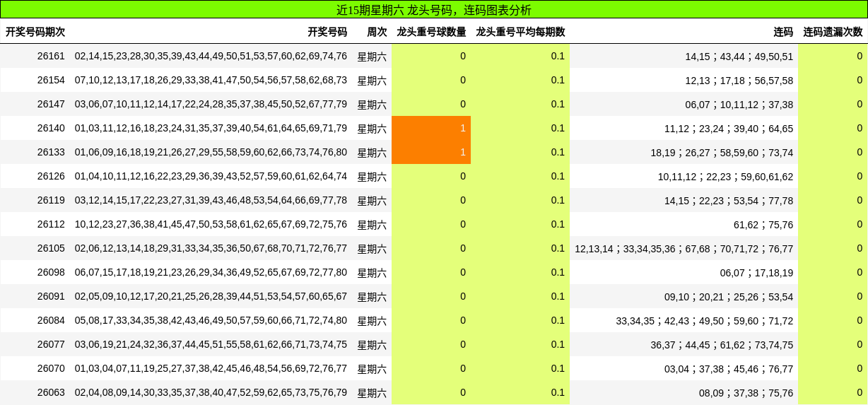Click the orange cell in row 26140
Image resolution: width=868 pixels, height=405 pixels.
(431, 128)
